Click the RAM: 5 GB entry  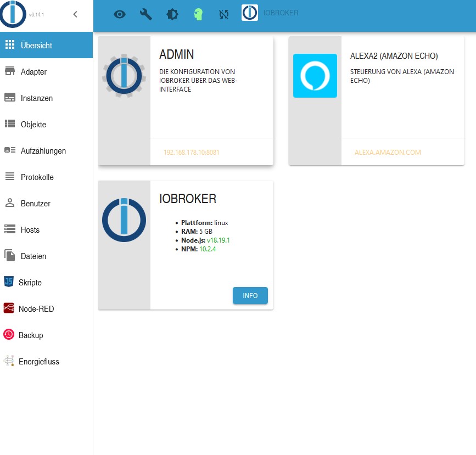tap(197, 231)
